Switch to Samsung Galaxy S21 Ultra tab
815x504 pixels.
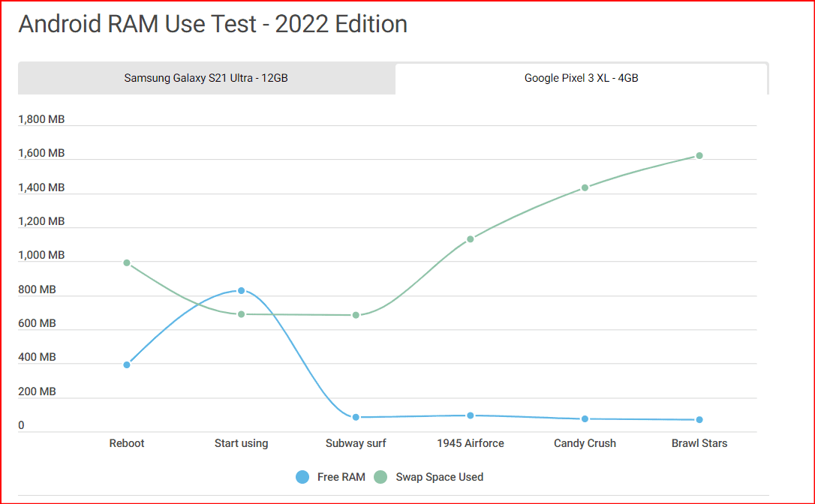206,78
